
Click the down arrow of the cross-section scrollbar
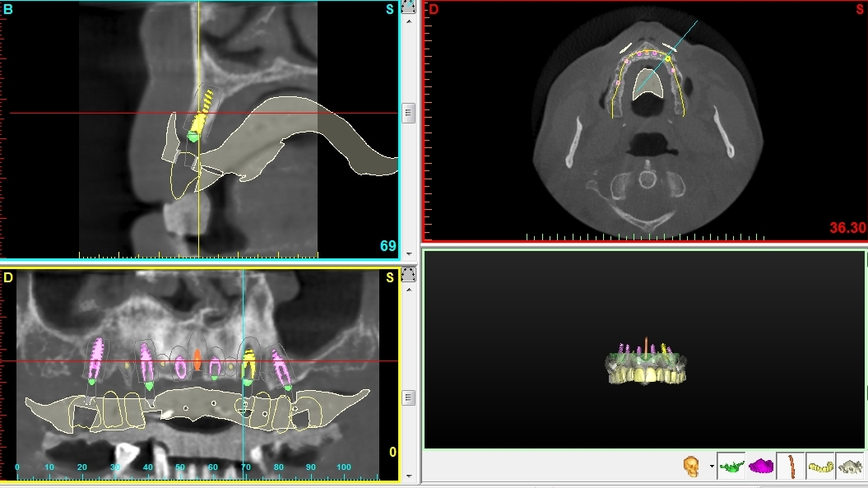tap(409, 253)
